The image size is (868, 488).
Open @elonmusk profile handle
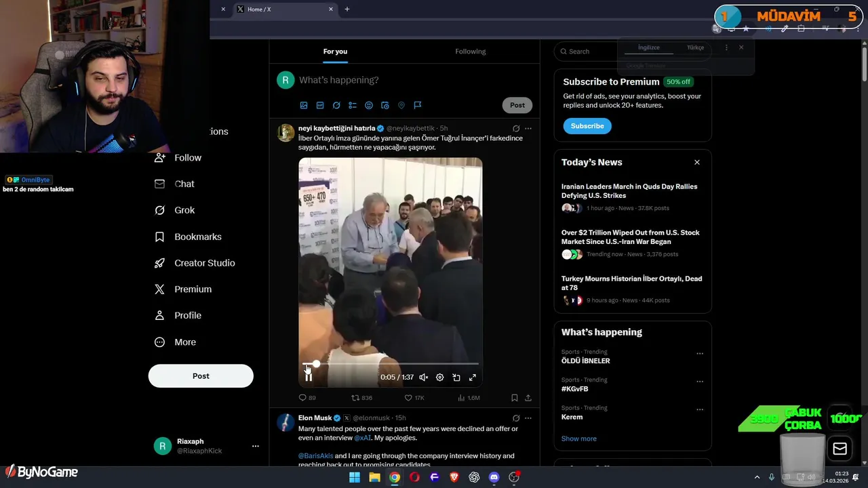click(372, 418)
